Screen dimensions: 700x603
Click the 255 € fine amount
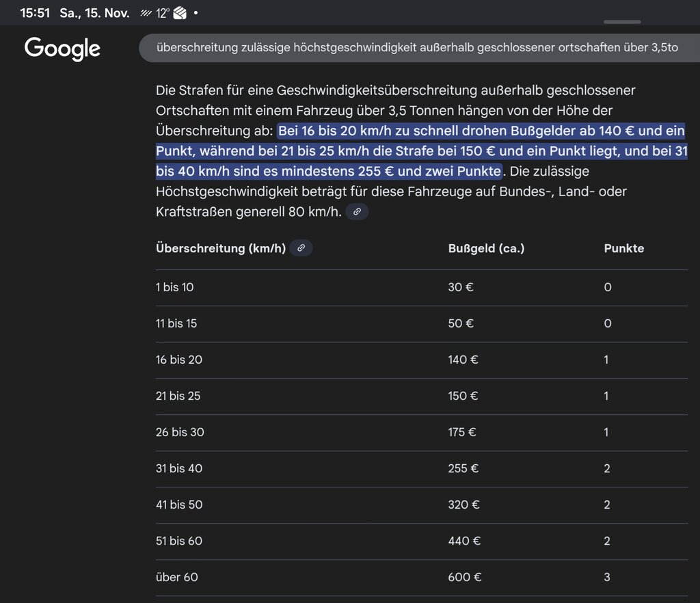463,468
